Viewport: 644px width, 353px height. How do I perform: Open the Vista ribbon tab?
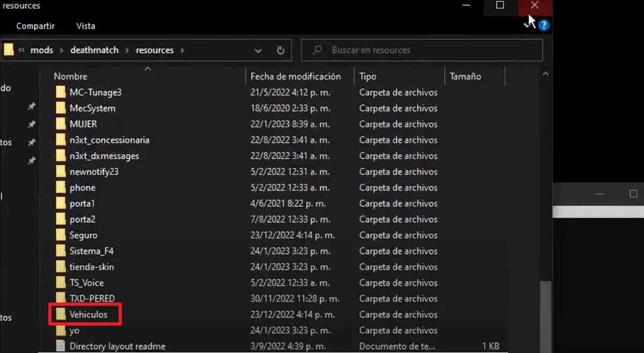(86, 26)
